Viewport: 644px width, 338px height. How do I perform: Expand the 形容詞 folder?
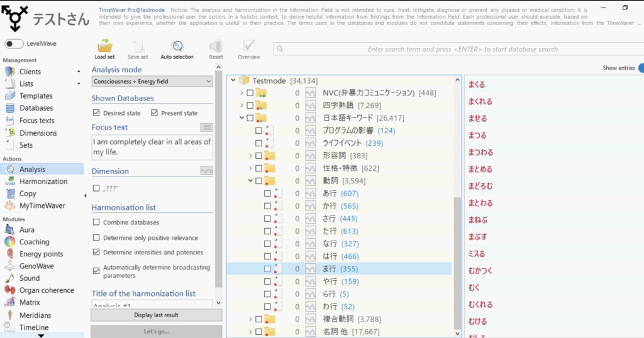point(250,156)
